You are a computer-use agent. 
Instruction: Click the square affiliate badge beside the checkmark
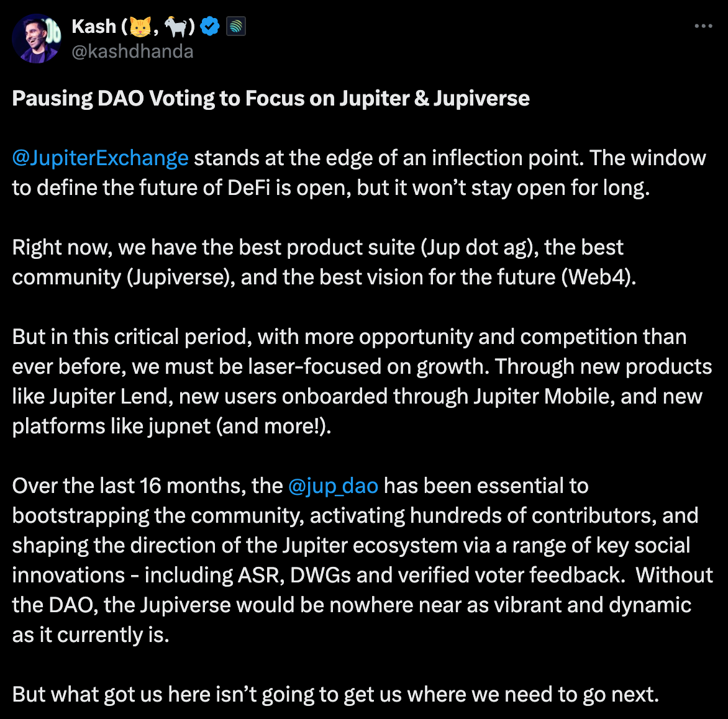tap(236, 27)
